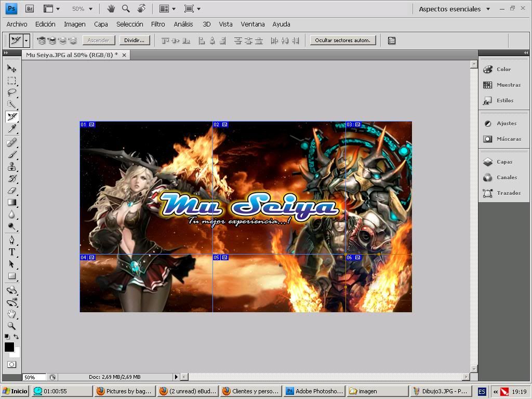Open the Muestras panel
The width and height of the screenshot is (532, 399).
(x=503, y=85)
